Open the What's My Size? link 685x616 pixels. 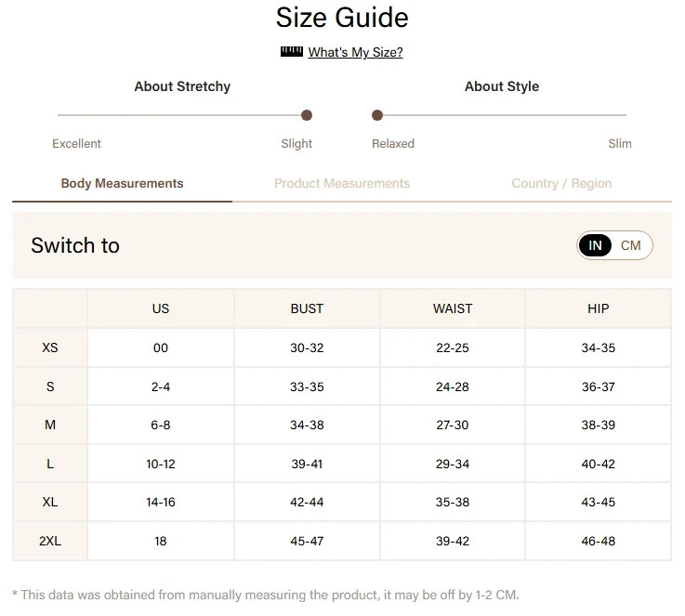click(x=355, y=52)
